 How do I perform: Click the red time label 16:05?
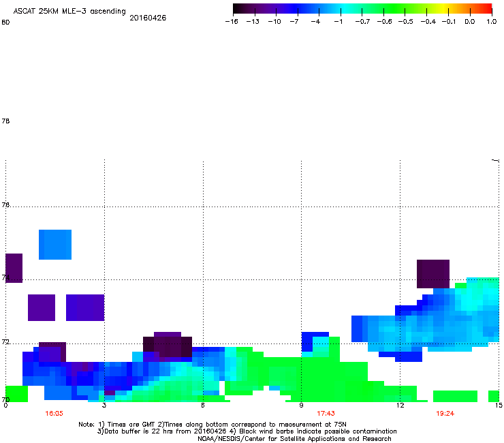[x=54, y=414]
